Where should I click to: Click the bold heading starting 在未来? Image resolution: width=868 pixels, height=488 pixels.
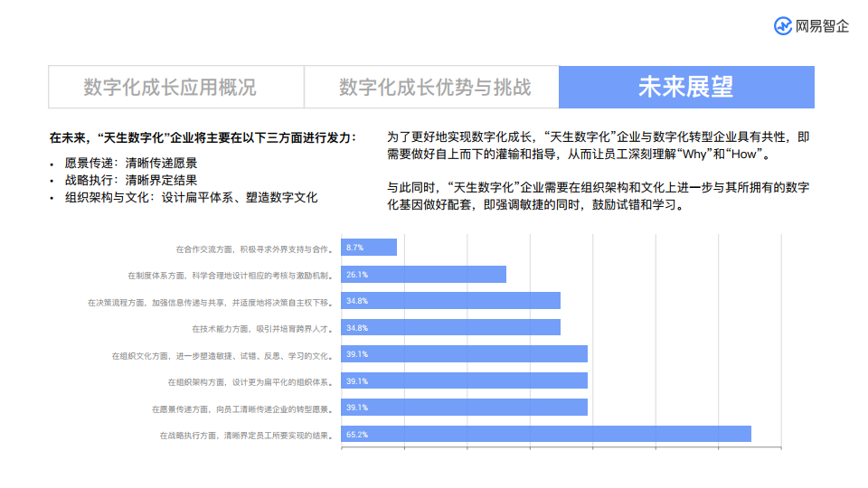(x=203, y=138)
